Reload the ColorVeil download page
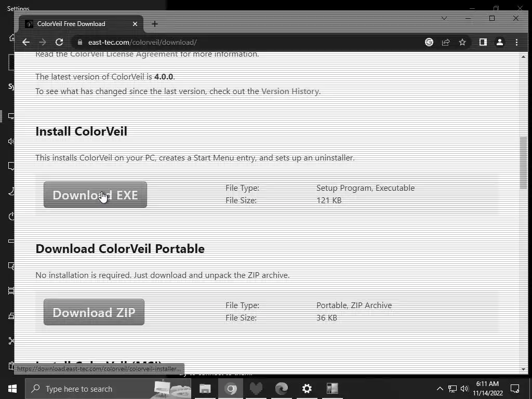Screen dimensions: 532x399 [59, 42]
